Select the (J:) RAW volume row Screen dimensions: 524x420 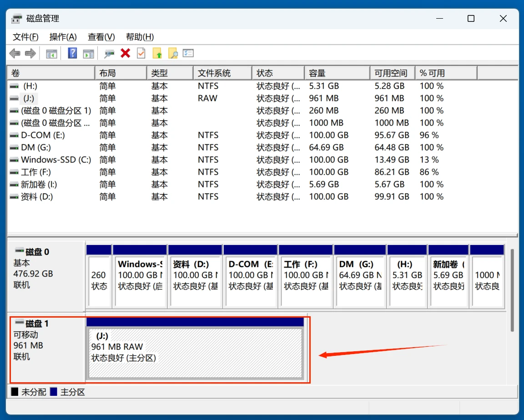click(x=29, y=98)
